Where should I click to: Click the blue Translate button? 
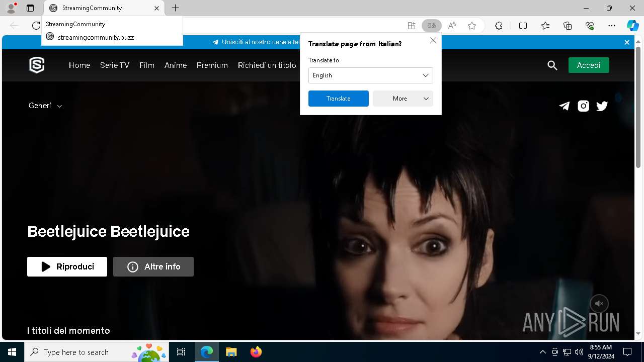[339, 99]
